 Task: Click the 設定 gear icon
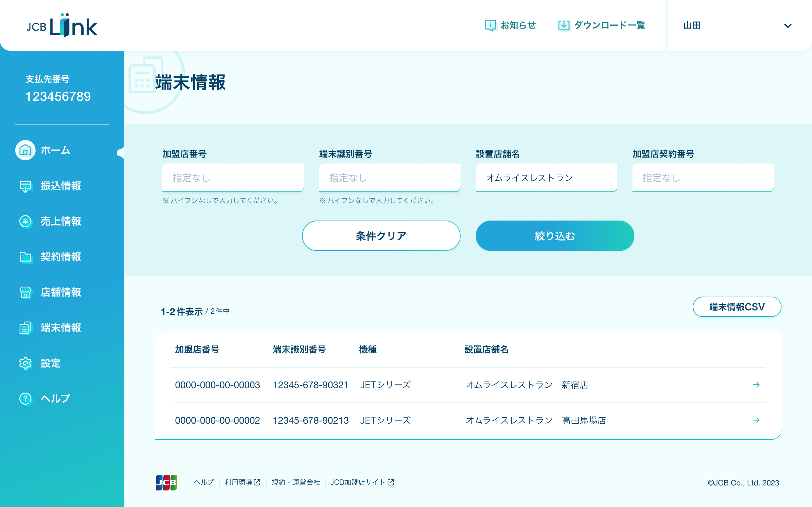[x=25, y=363]
